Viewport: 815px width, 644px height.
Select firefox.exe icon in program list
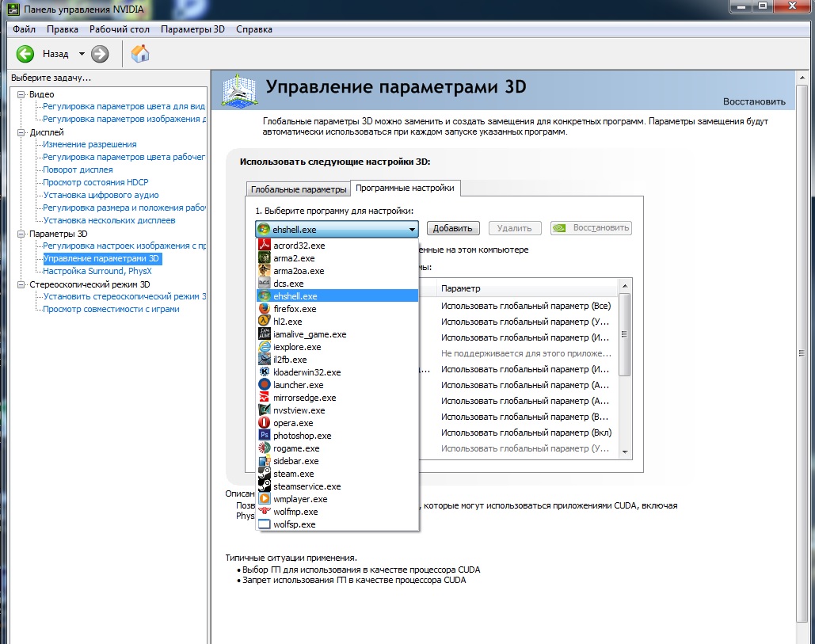pyautogui.click(x=265, y=309)
